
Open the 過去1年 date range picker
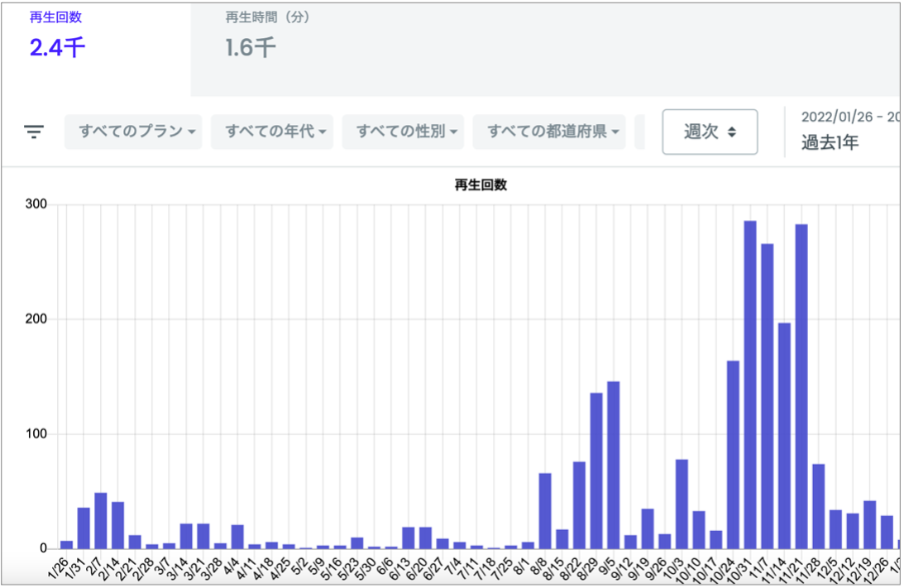tap(830, 142)
